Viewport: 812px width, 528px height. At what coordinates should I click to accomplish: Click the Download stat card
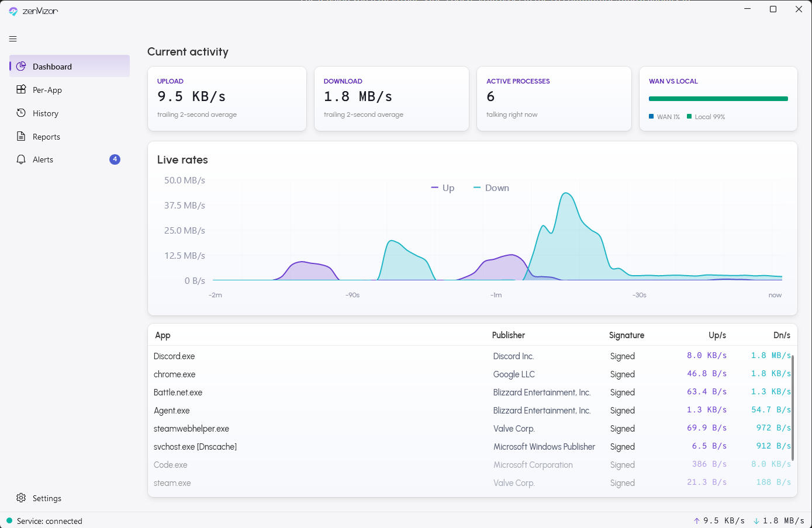pos(392,98)
